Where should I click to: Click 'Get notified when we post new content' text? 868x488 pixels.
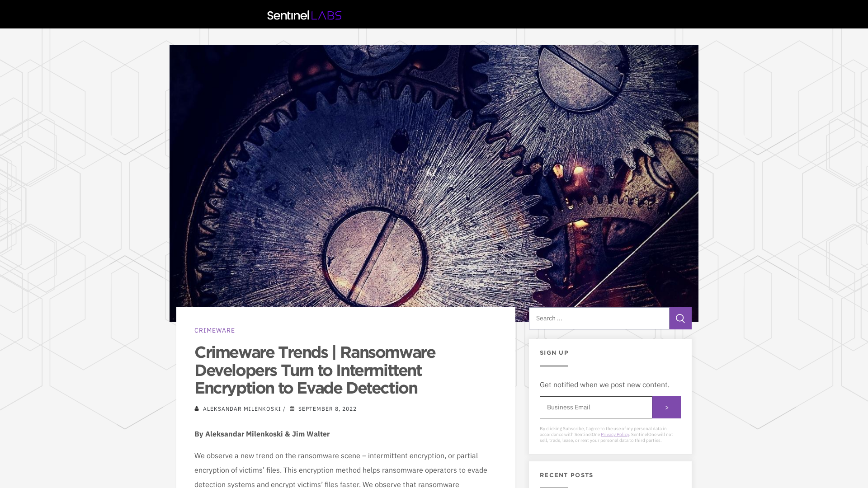coord(604,385)
